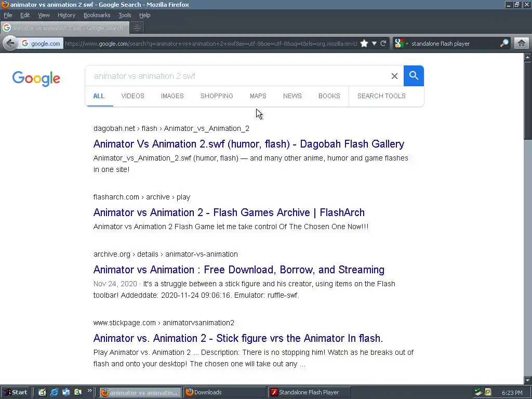The width and height of the screenshot is (532, 399).
Task: Open SEARCH TOOLS options
Action: (x=381, y=96)
